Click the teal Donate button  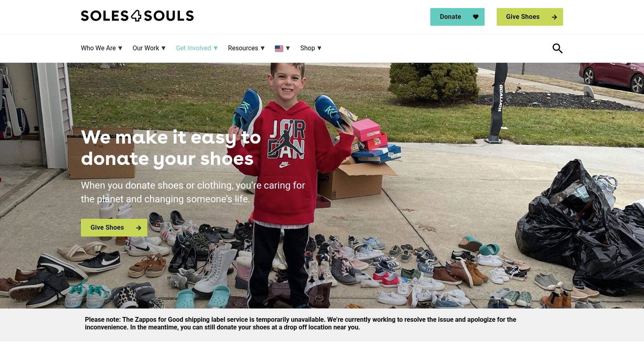point(457,17)
